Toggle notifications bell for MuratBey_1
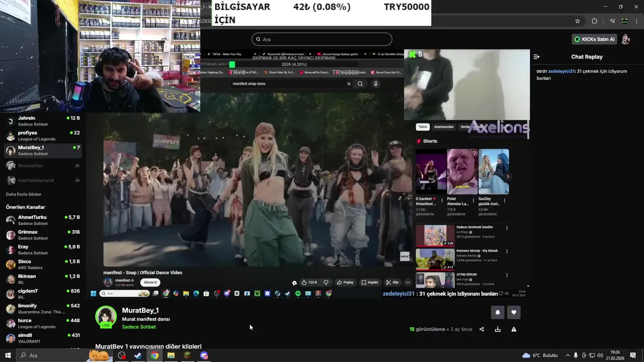Image resolution: width=644 pixels, height=362 pixels. pyautogui.click(x=498, y=312)
